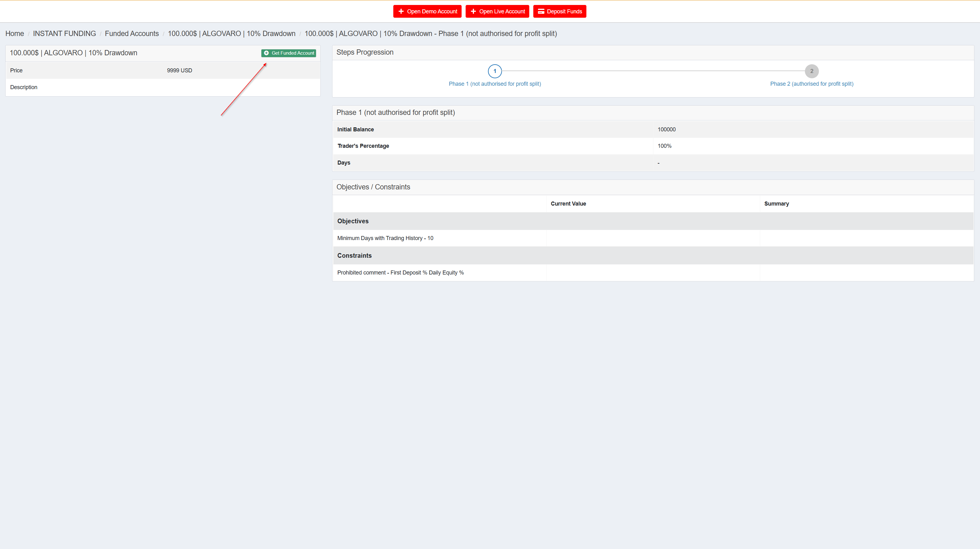Click the step progress line between phases
Viewport: 980px width, 549px height.
(x=653, y=71)
